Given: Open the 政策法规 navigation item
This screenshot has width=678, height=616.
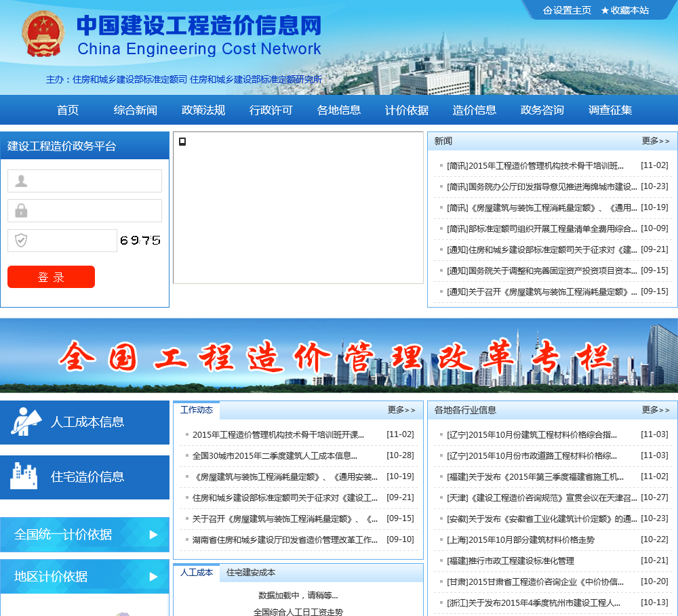Looking at the screenshot, I should tap(203, 110).
